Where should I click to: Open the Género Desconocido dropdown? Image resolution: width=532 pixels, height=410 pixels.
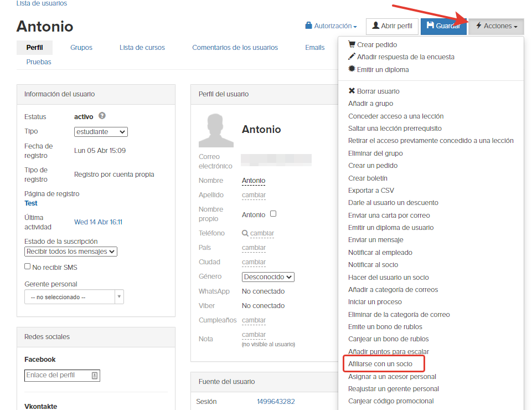[268, 277]
